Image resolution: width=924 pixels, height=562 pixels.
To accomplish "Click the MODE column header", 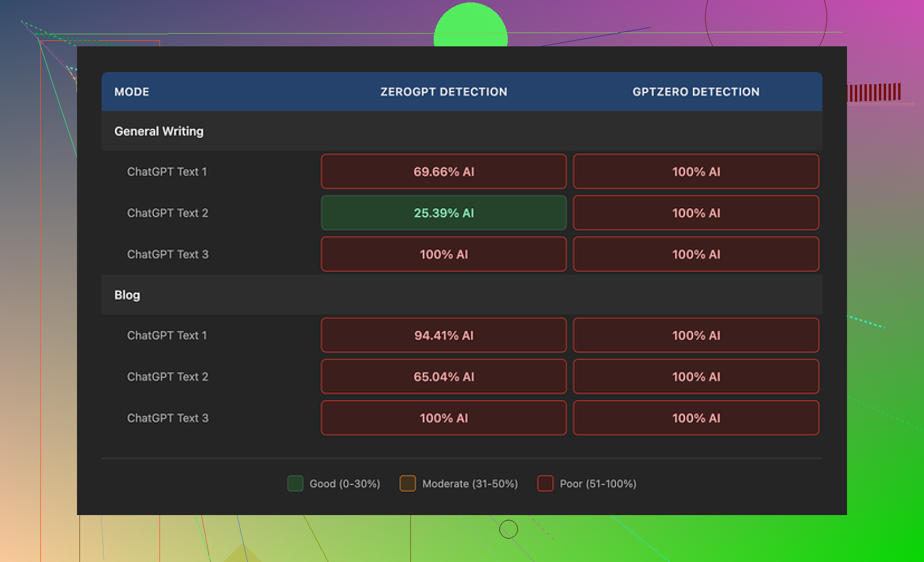I will [132, 92].
